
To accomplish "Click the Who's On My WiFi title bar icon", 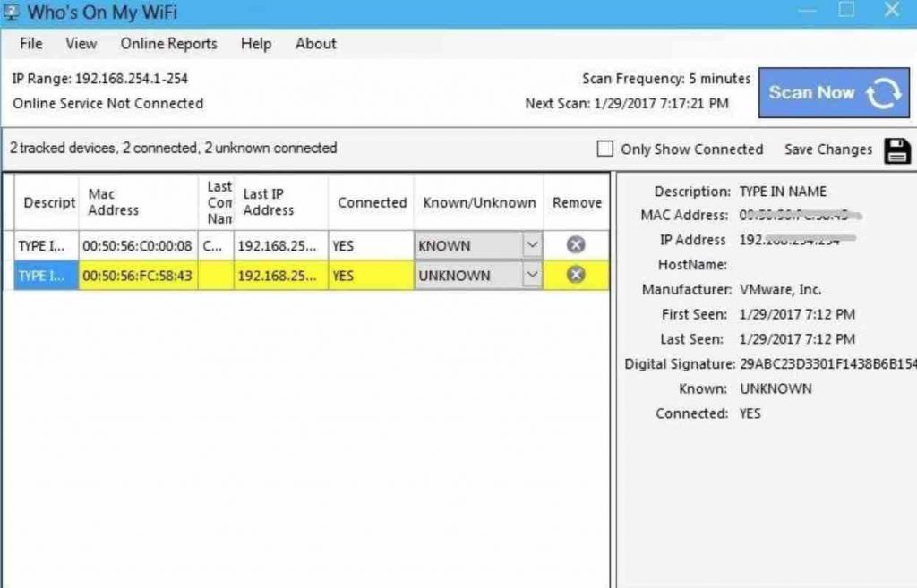I will coord(13,12).
